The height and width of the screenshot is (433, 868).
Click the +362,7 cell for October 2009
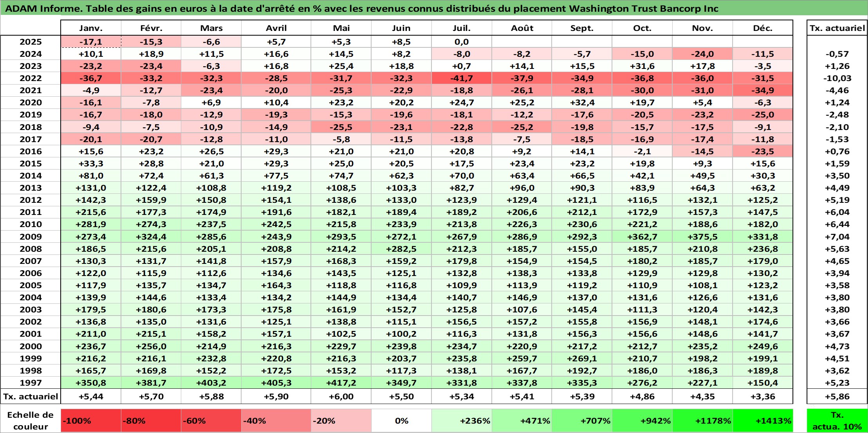pos(642,236)
